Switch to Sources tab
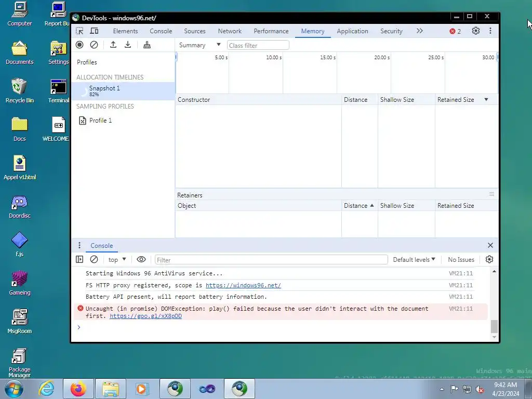532x399 pixels. (x=195, y=31)
